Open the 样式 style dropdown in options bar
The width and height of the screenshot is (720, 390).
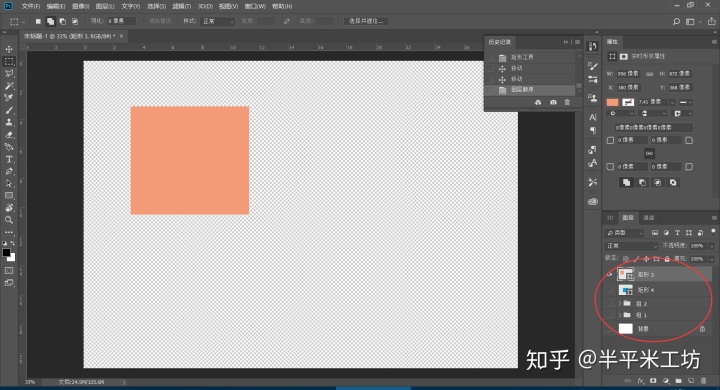218,21
